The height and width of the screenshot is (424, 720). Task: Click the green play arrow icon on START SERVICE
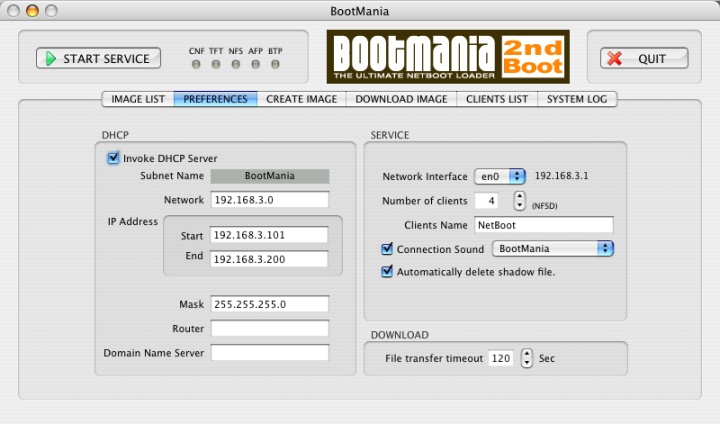pyautogui.click(x=51, y=58)
